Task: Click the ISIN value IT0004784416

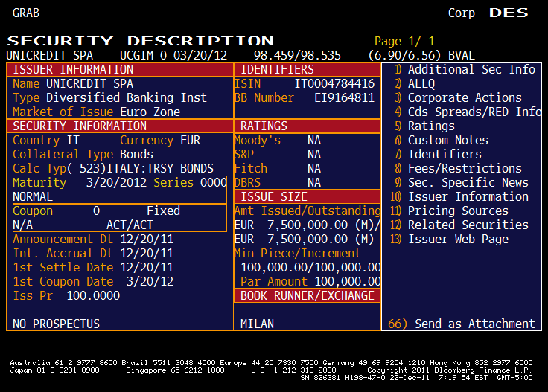Action: 334,84
